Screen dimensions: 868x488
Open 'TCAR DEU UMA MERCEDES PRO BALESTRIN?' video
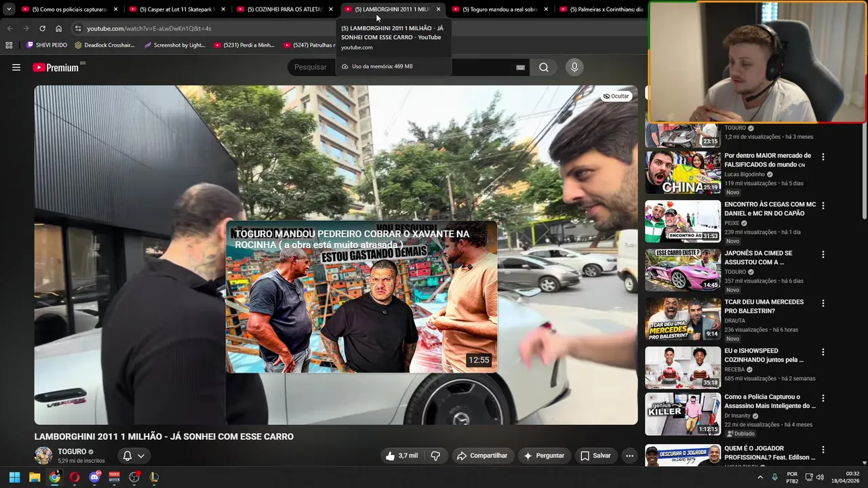pos(764,306)
